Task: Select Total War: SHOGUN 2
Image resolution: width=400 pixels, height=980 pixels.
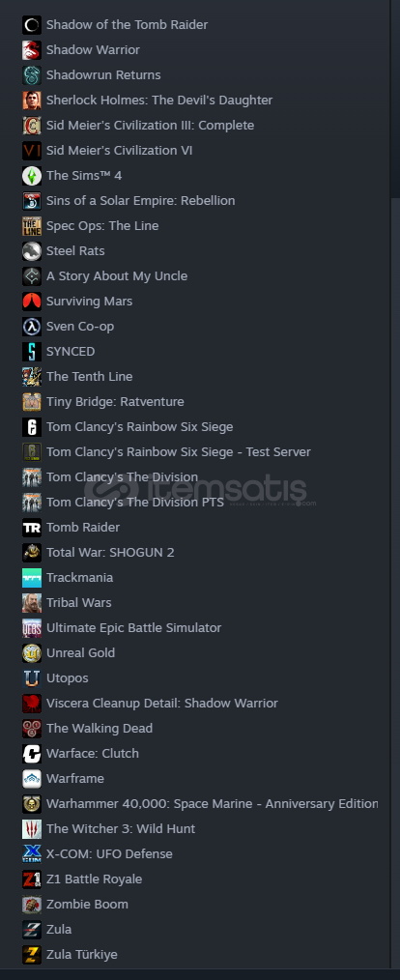Action: coord(110,553)
